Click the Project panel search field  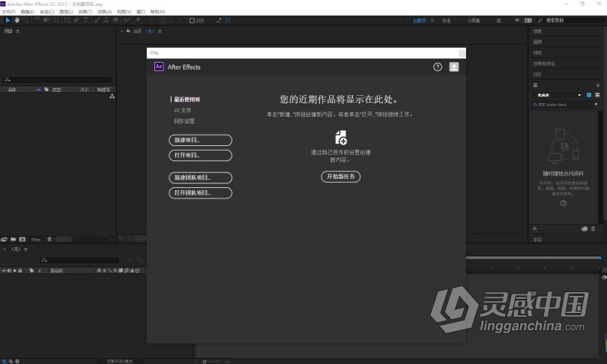58,79
